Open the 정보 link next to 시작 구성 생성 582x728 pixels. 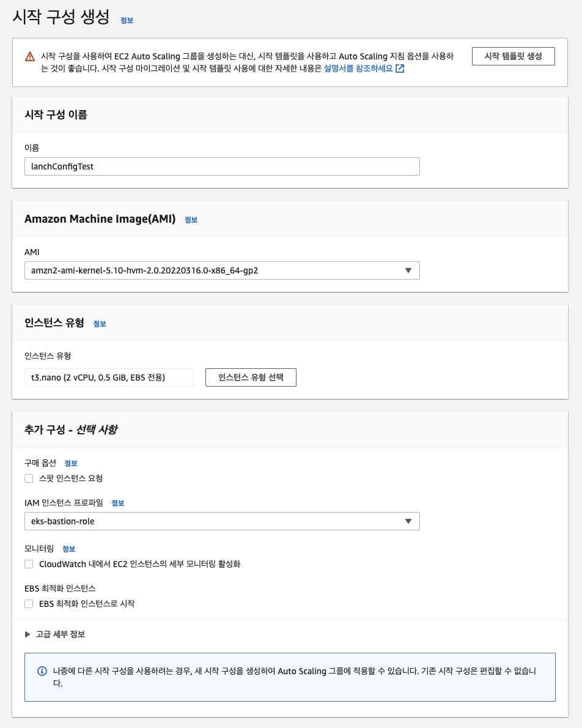point(127,20)
